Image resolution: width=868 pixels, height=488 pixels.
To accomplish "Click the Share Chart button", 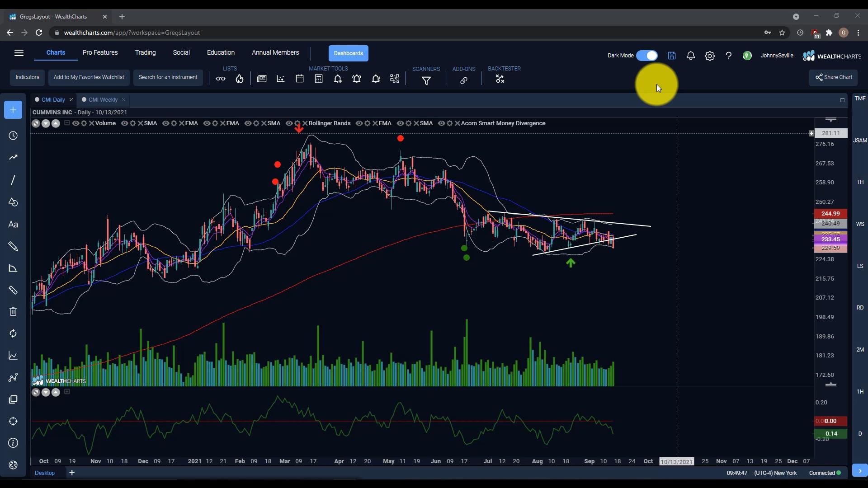I will [833, 77].
